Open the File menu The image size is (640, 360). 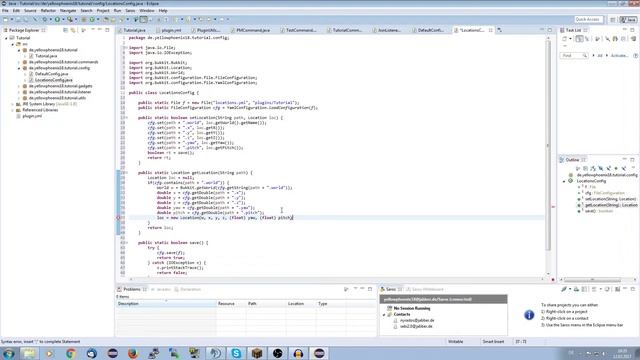[x=5, y=11]
